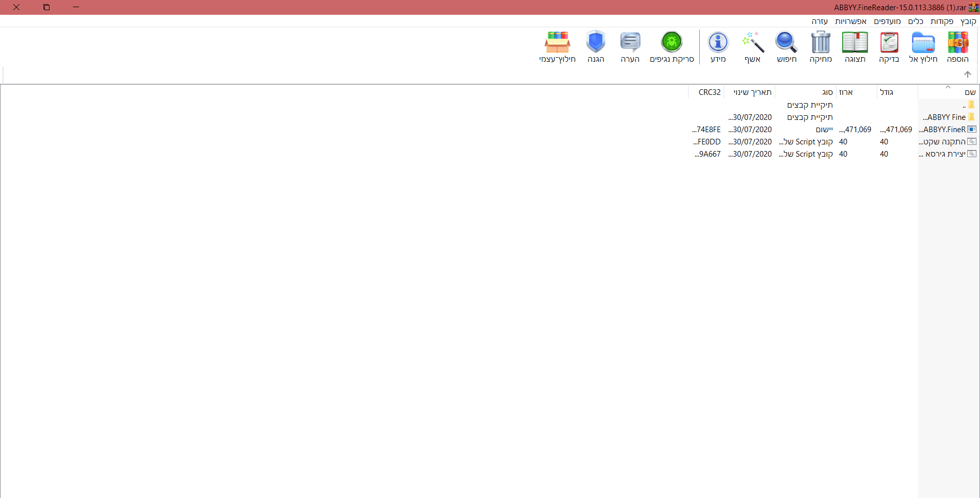Open the תצוגה (View) file icon
The height and width of the screenshot is (498, 980).
(x=854, y=47)
